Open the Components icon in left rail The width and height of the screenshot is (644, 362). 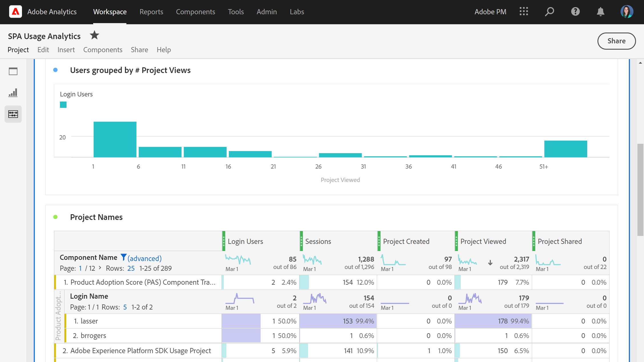pos(13,114)
